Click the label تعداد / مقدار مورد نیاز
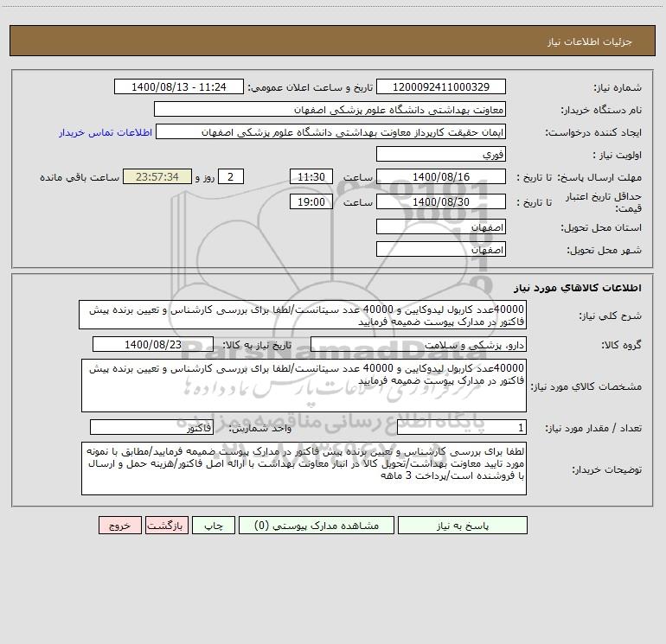This screenshot has width=666, height=644. (593, 429)
